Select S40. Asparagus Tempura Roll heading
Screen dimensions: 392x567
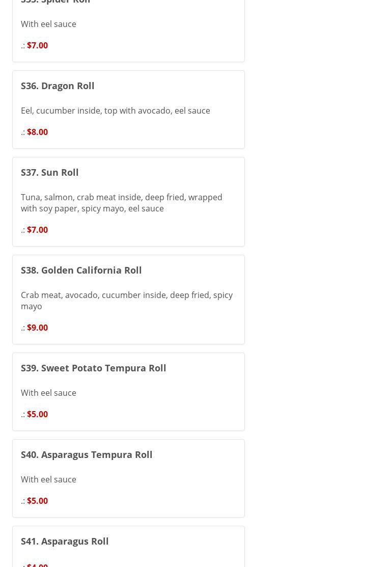87,454
